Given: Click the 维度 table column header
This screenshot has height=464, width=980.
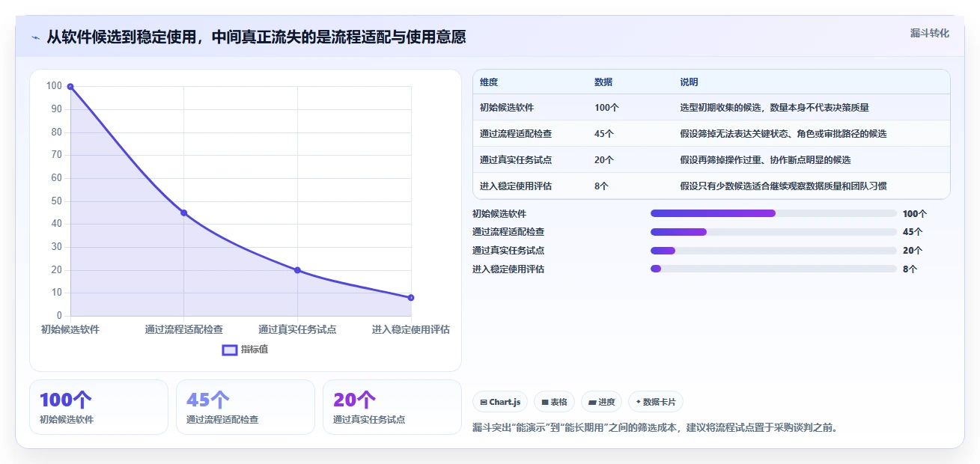Looking at the screenshot, I should [x=489, y=82].
